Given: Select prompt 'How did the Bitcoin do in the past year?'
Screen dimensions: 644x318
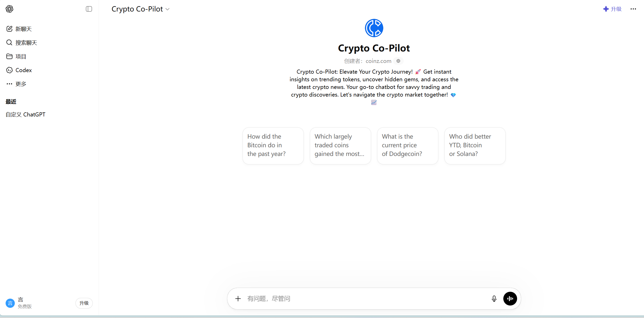Looking at the screenshot, I should tap(273, 146).
